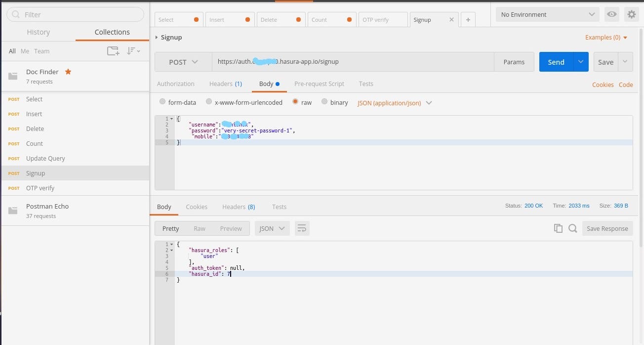
Task: Open the Save button dropdown arrow
Action: 625,62
